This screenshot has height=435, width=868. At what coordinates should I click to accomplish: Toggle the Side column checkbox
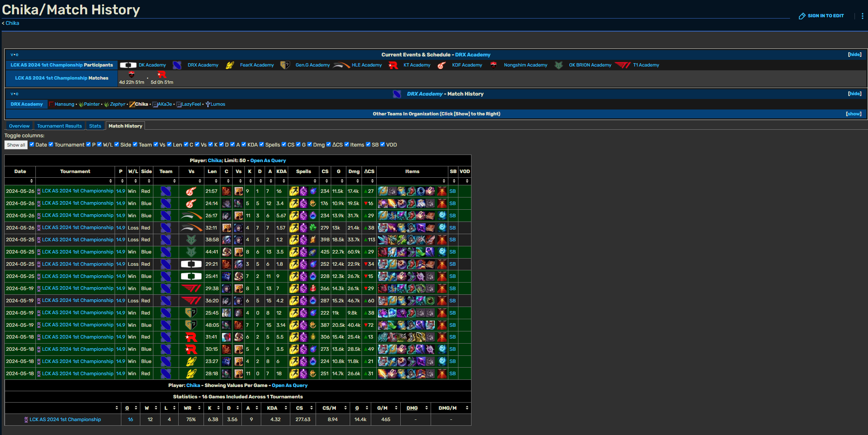[x=117, y=144]
